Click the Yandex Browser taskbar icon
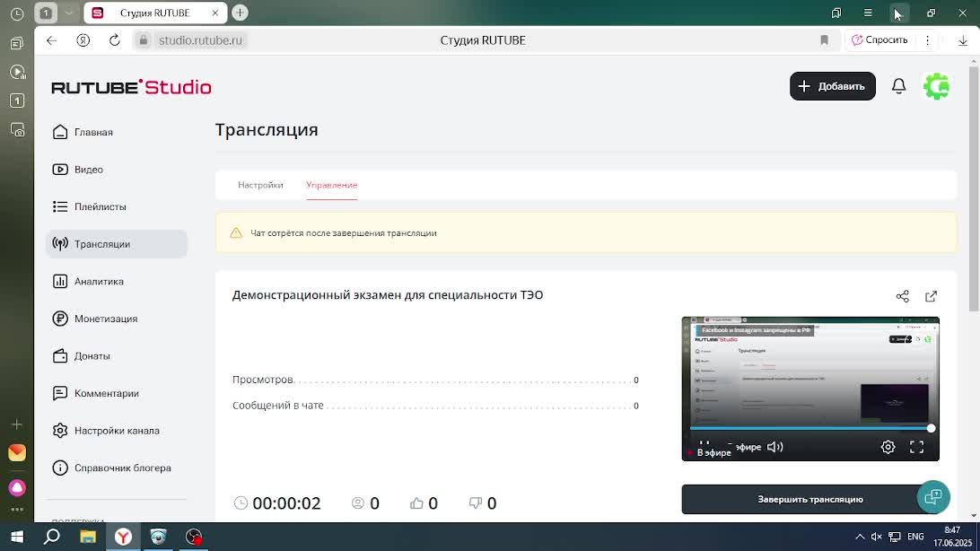The width and height of the screenshot is (980, 551). point(123,537)
